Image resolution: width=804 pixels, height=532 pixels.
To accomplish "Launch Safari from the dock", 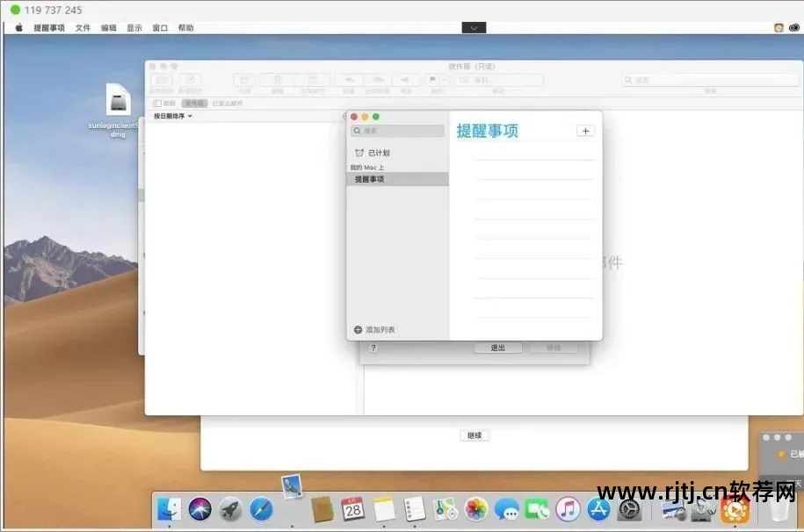I will click(261, 509).
